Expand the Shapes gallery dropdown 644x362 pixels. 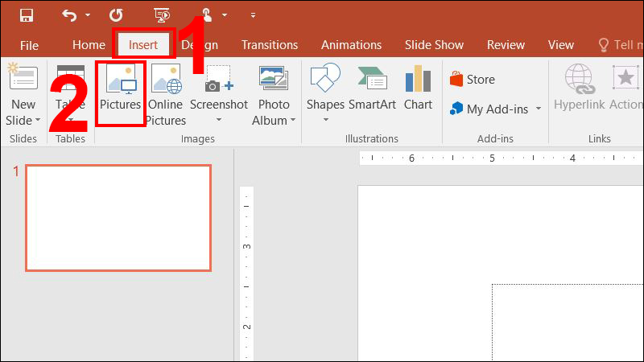click(x=326, y=121)
